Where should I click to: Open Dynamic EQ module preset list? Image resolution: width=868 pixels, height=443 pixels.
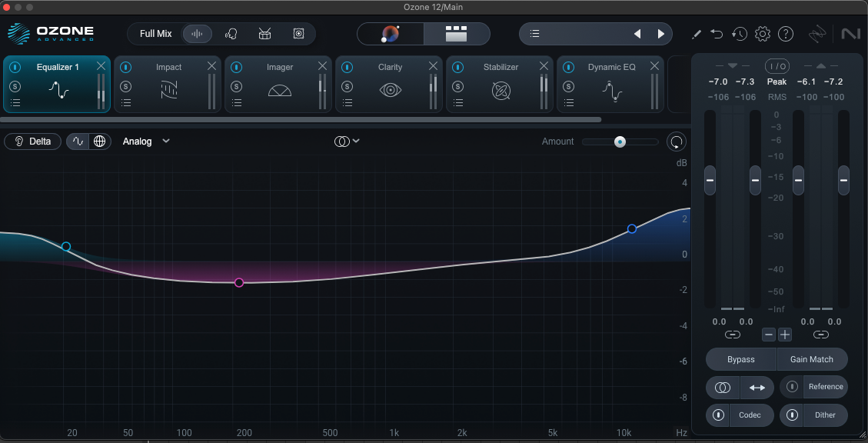pyautogui.click(x=569, y=102)
